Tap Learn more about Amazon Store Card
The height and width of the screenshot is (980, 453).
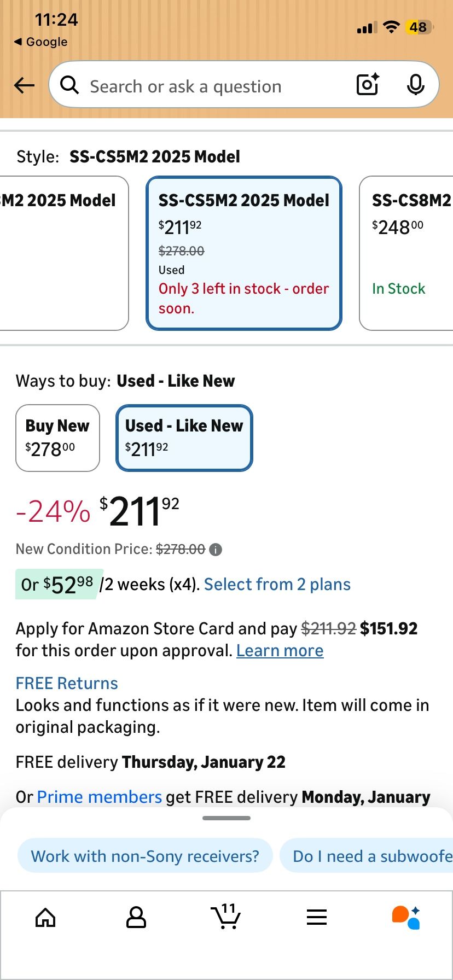click(280, 651)
